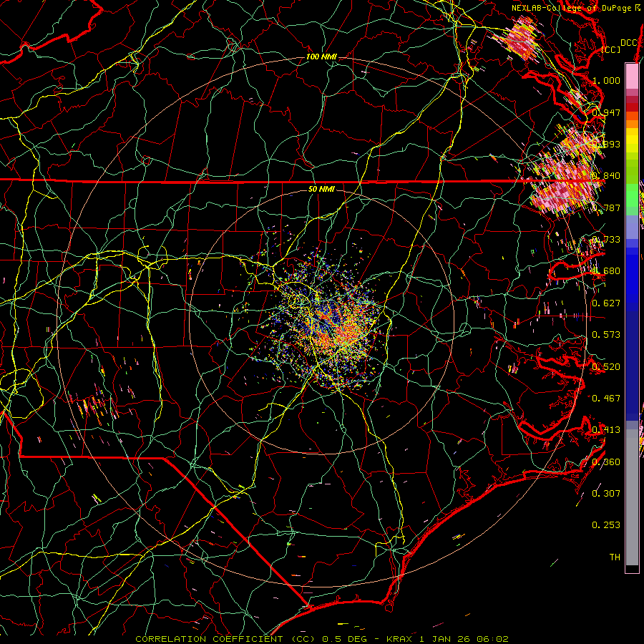Viewport: 644px width, 644px height.
Task: Click the 0.947 legend value
Action: (606, 112)
